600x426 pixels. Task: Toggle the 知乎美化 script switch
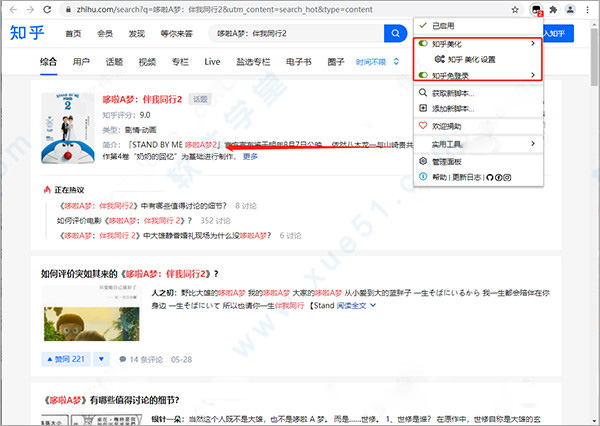pyautogui.click(x=423, y=43)
